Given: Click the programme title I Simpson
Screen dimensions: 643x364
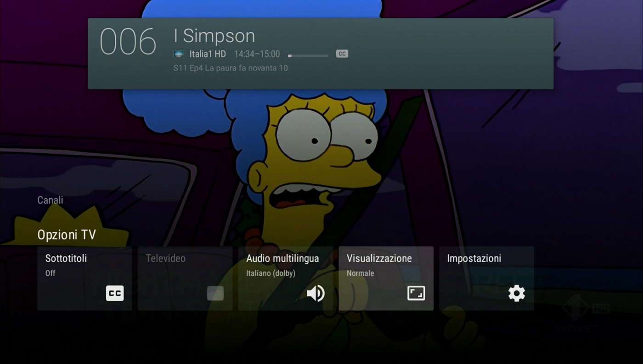Looking at the screenshot, I should 214,36.
